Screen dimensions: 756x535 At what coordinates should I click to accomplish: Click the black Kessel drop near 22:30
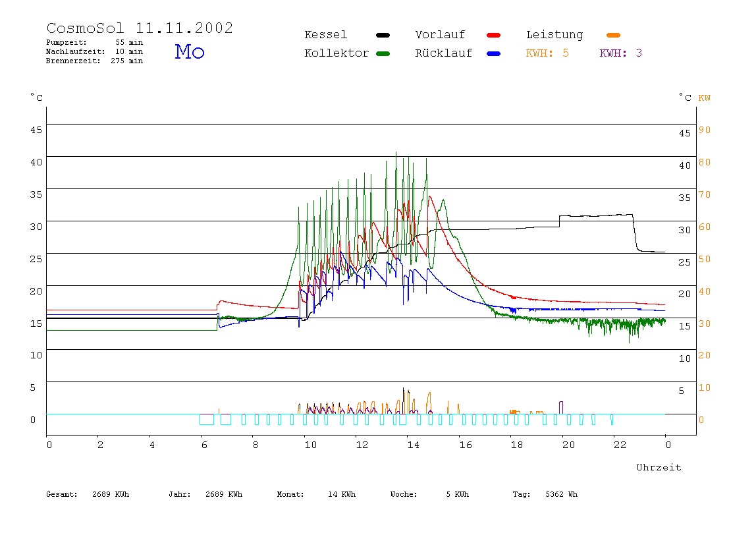pyautogui.click(x=635, y=233)
